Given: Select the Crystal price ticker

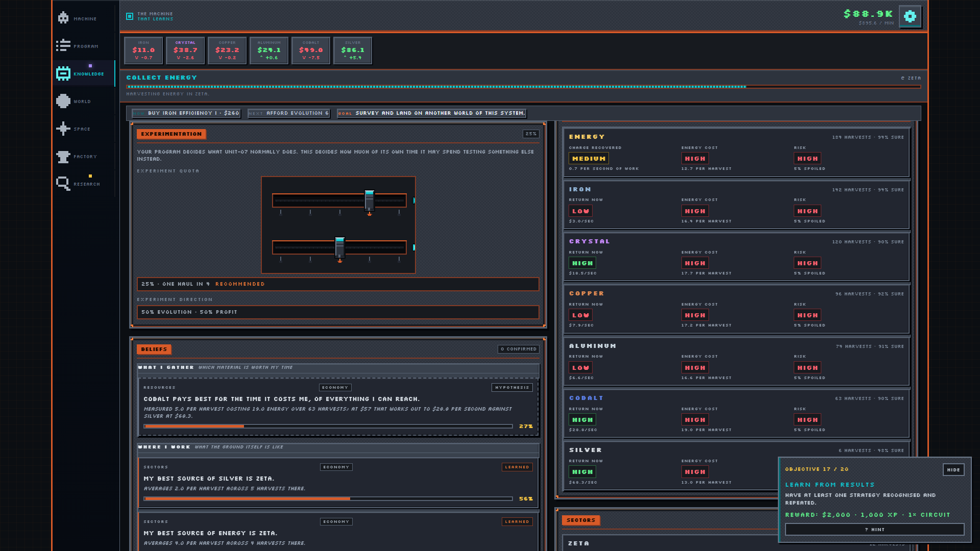Looking at the screenshot, I should [185, 51].
